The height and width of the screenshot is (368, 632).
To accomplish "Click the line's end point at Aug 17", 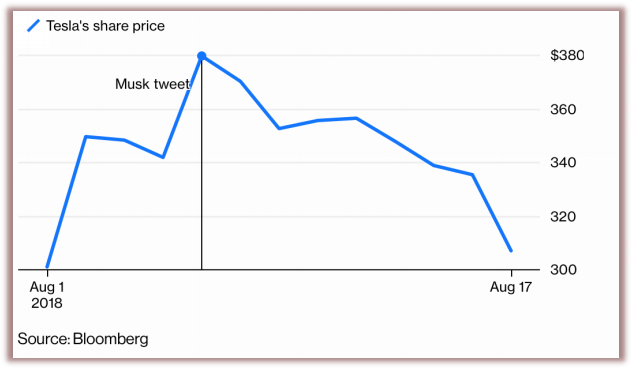I will [511, 251].
